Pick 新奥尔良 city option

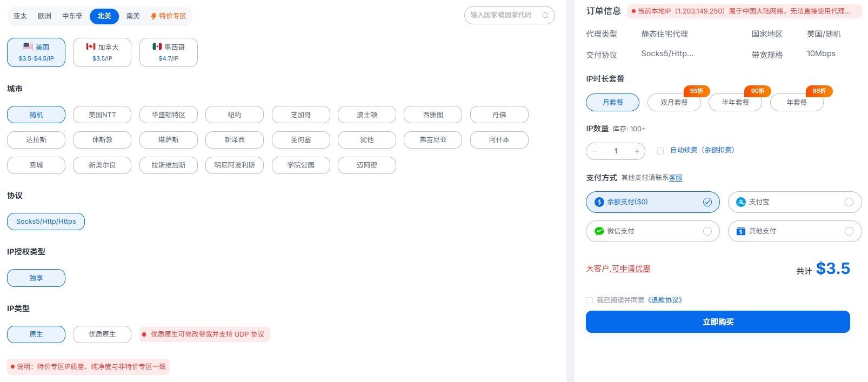pyautogui.click(x=102, y=165)
